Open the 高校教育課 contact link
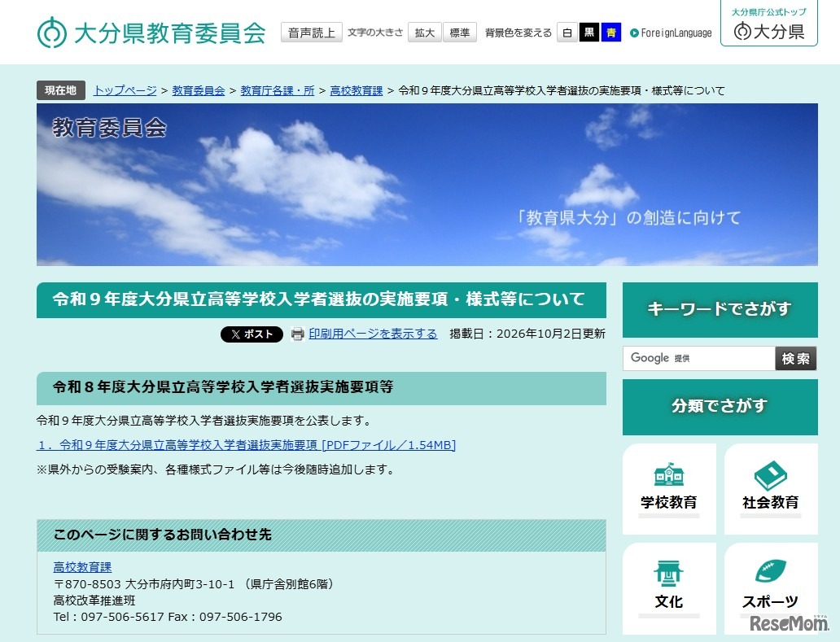 click(x=82, y=567)
